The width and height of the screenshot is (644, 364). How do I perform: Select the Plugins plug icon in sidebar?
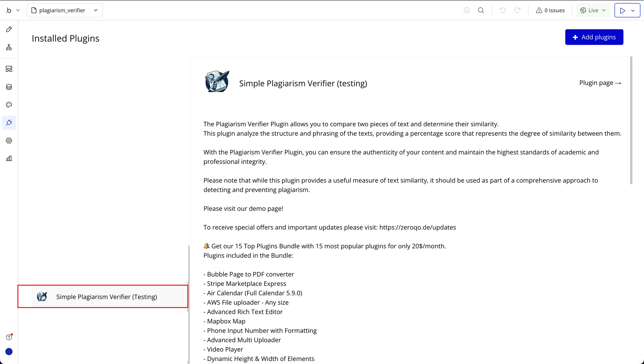pyautogui.click(x=9, y=123)
